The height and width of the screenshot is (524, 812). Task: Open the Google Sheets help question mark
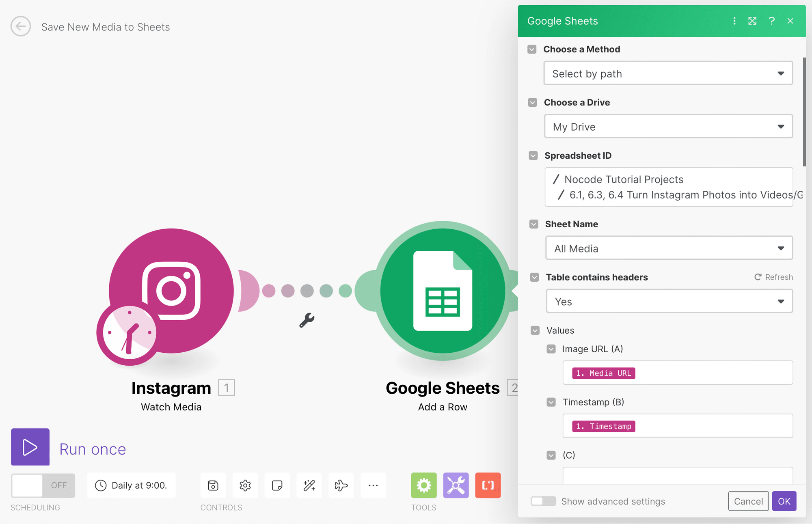click(x=772, y=21)
